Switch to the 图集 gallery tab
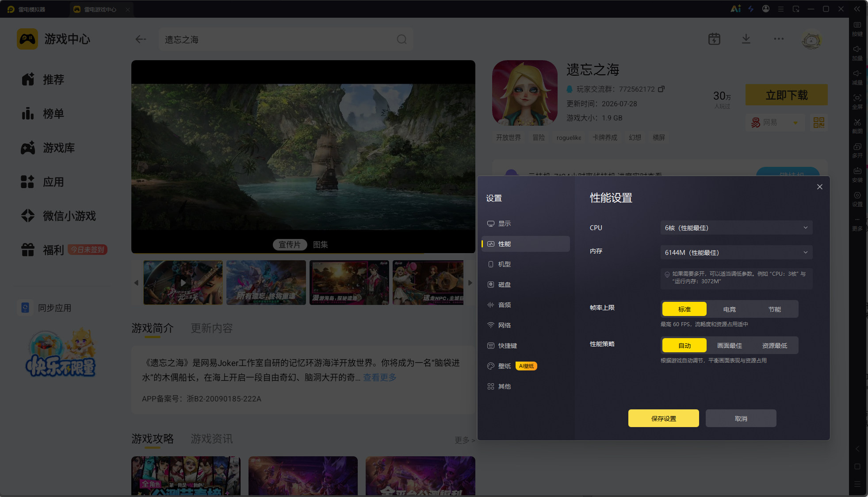Screen dimensions: 868x497 tap(320, 245)
